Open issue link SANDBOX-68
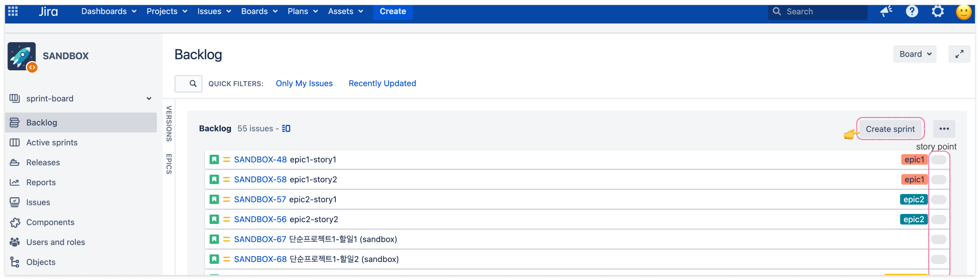This screenshot has height=280, width=980. click(260, 259)
